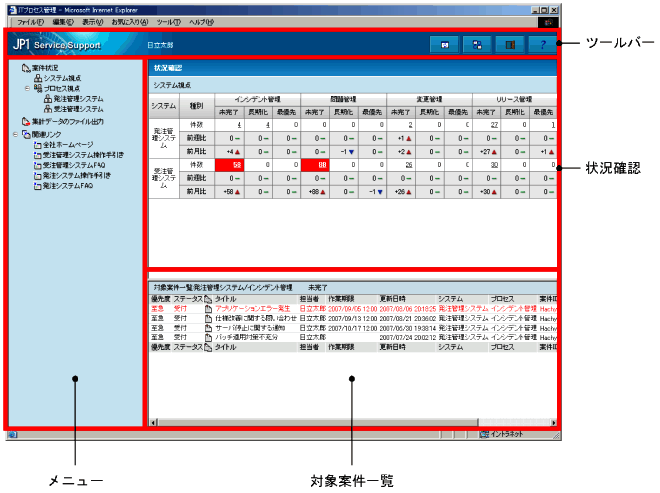Image resolution: width=660 pixels, height=493 pixels.
Task: Open 集計データのファイル出力 from the menu
Action: click(68, 122)
